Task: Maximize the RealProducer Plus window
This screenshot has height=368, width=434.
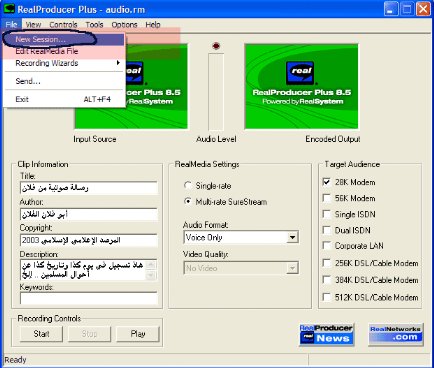Action: [407, 9]
